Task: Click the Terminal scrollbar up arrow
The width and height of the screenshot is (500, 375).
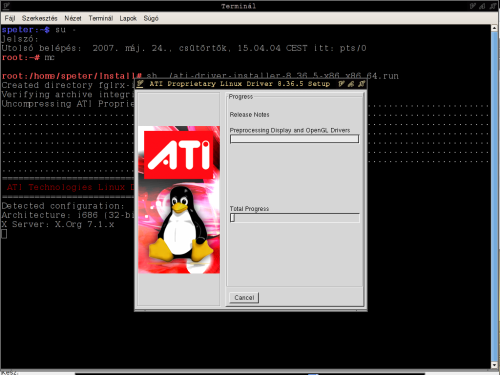Action: (x=494, y=29)
